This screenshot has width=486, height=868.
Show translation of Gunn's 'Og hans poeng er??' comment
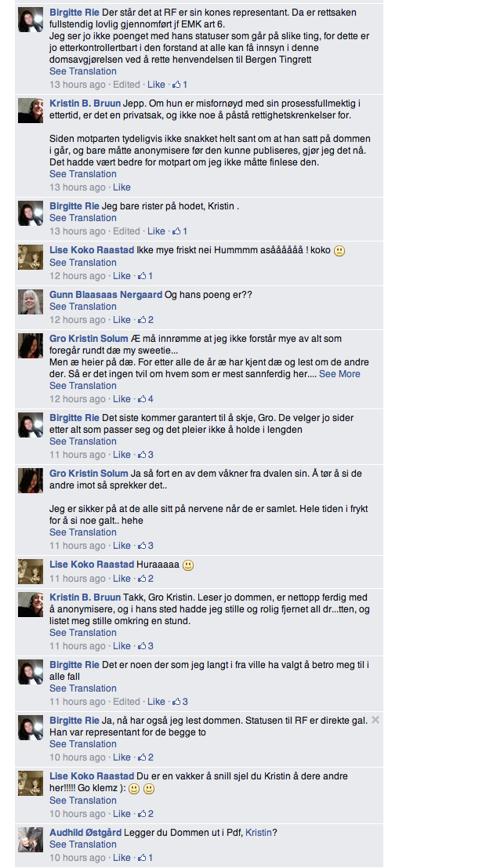(x=83, y=306)
